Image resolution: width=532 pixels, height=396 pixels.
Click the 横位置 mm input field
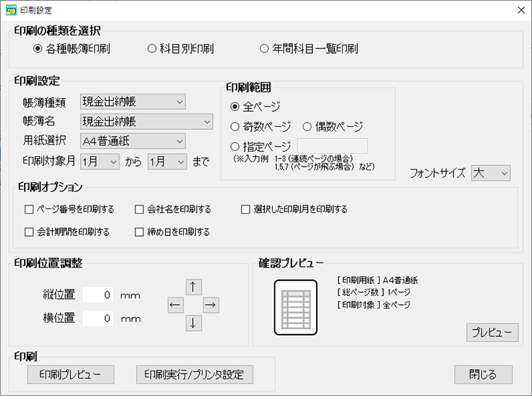coord(98,318)
